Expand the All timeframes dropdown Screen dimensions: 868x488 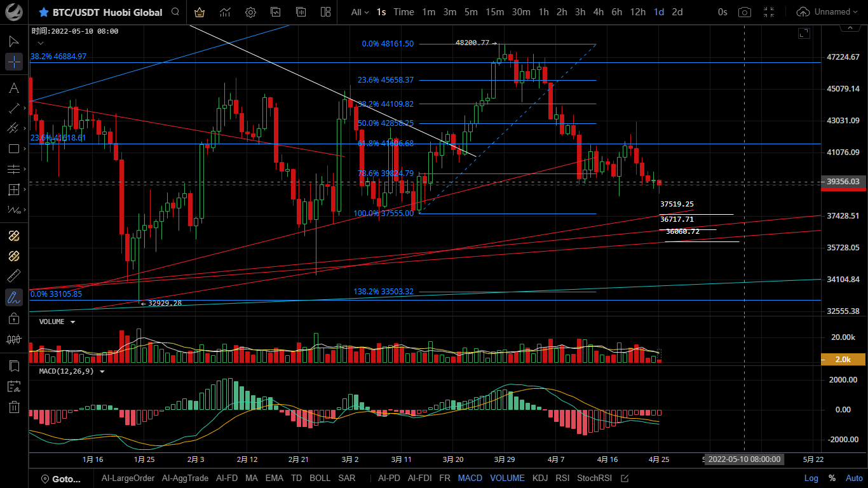360,12
